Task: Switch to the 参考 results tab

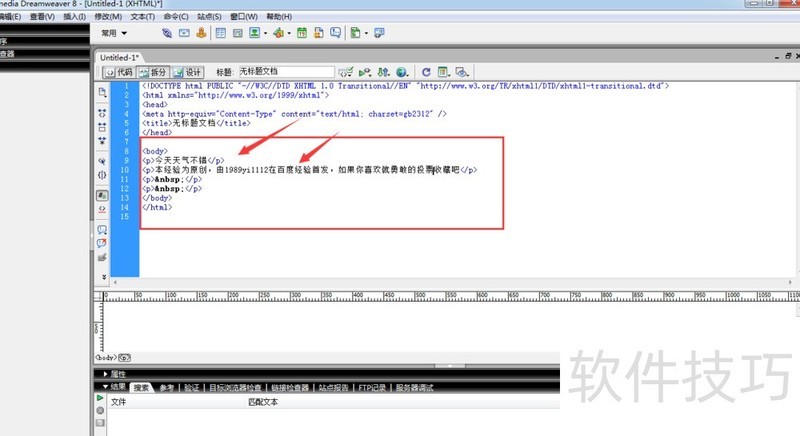Action: [166, 388]
